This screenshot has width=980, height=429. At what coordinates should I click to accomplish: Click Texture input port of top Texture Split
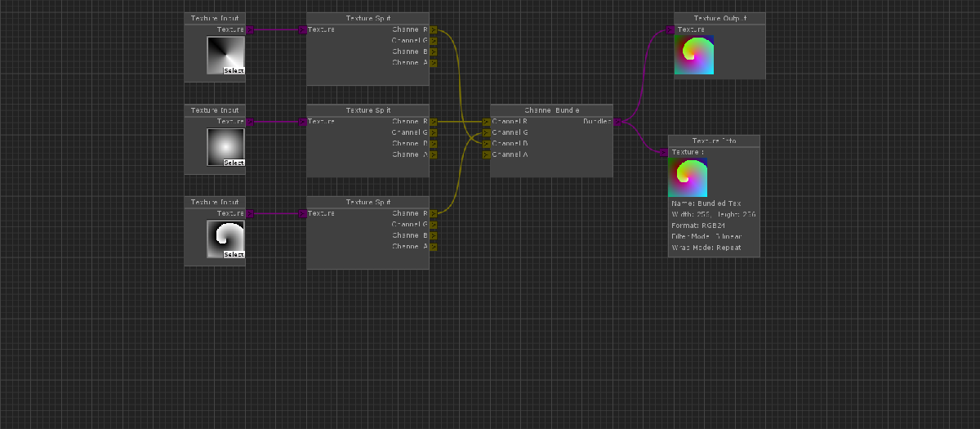coord(302,29)
